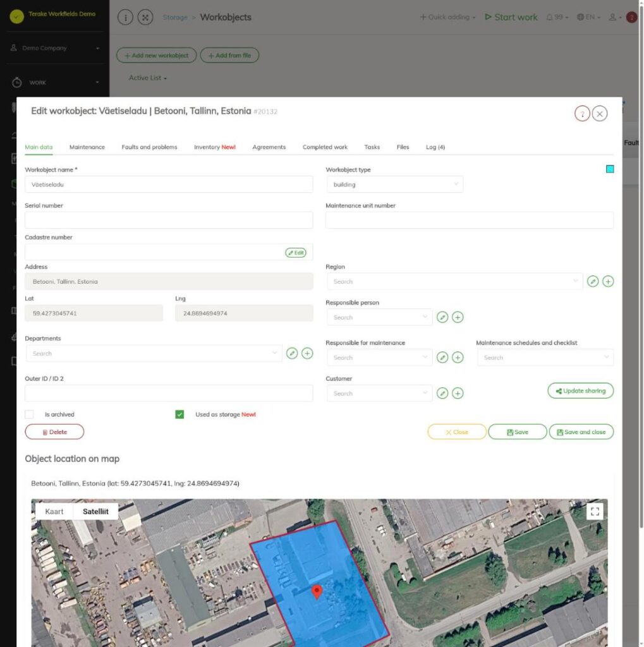Click the Edit button in Cadastre number

pyautogui.click(x=296, y=253)
